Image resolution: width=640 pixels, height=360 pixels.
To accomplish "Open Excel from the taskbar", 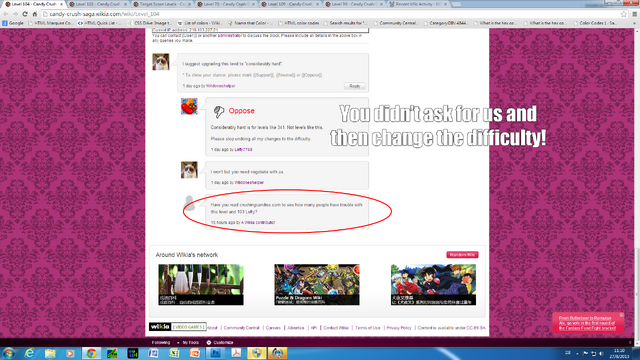I will [x=174, y=353].
